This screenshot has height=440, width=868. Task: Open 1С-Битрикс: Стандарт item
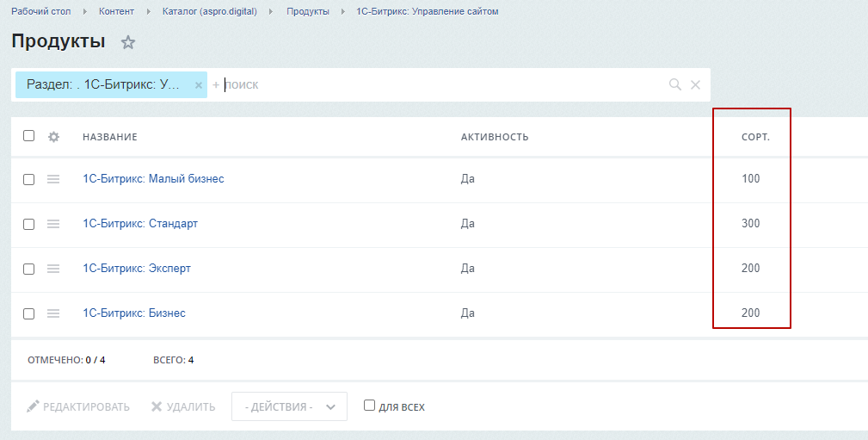coord(140,224)
